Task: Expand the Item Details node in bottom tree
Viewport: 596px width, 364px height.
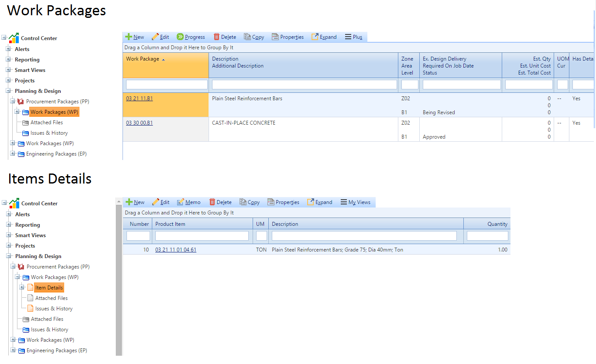Action: click(x=22, y=288)
